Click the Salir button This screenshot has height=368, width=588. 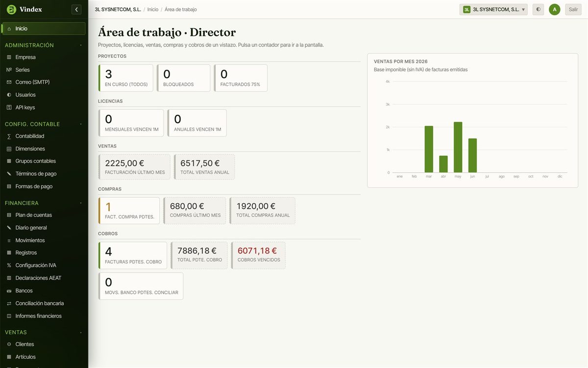(x=573, y=9)
